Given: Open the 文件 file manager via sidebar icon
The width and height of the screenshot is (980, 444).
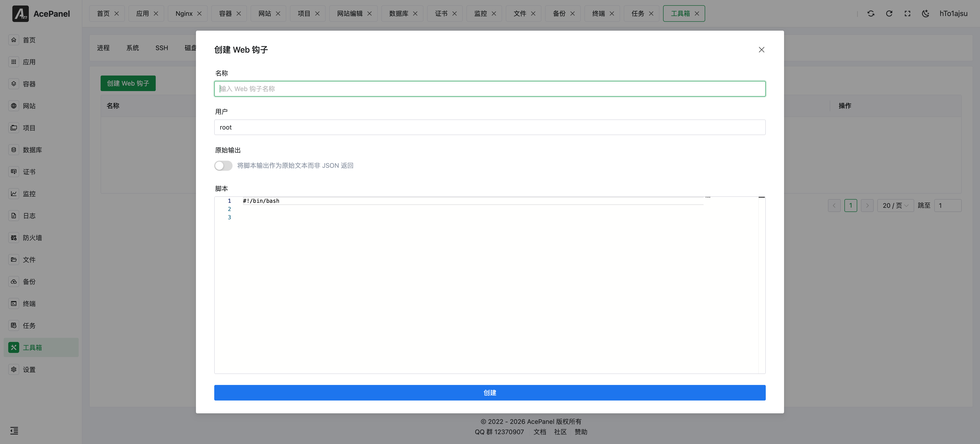Looking at the screenshot, I should tap(29, 259).
